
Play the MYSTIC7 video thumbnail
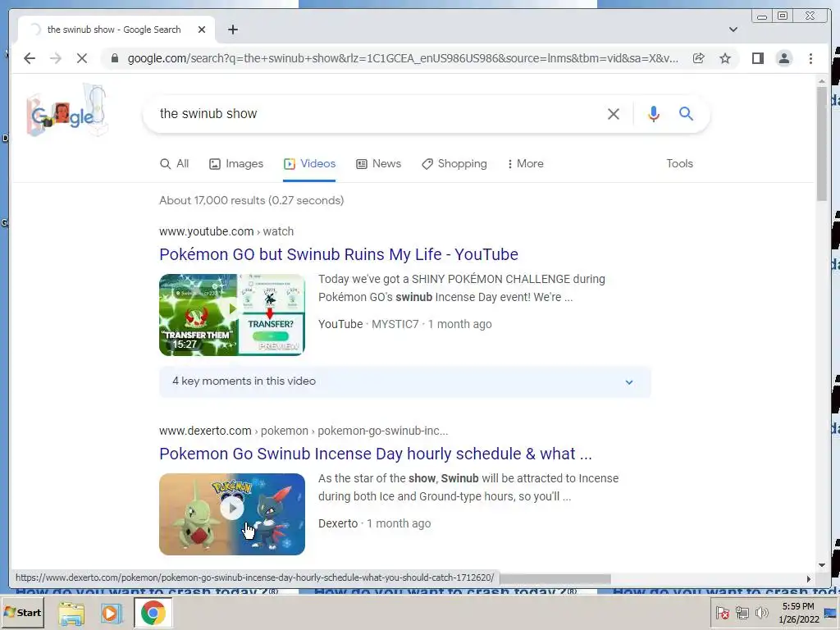point(232,315)
